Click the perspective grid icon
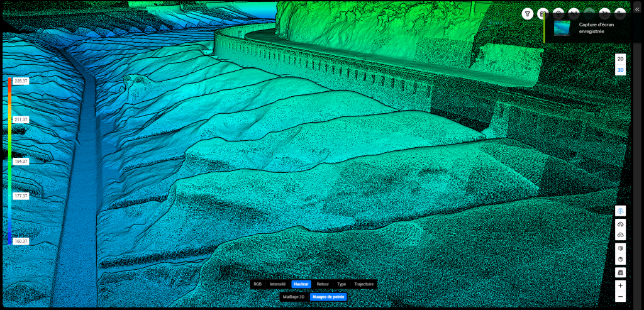The image size is (644, 310). pos(620,273)
